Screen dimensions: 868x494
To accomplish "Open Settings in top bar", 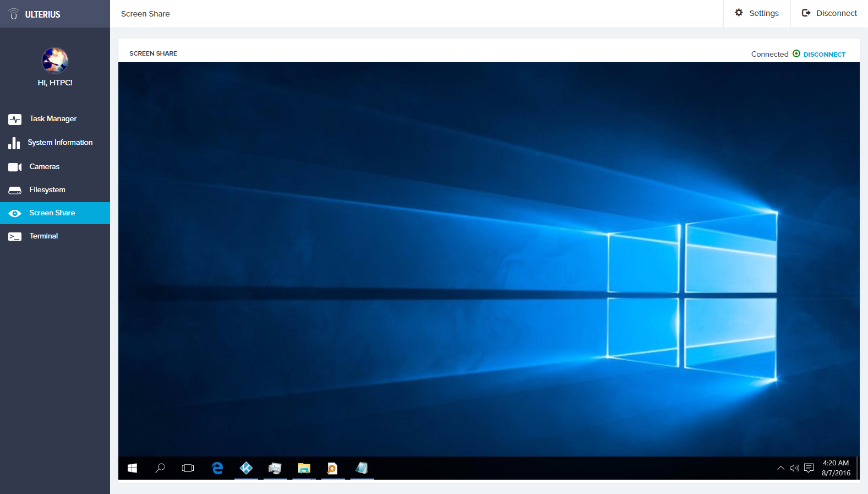I will tap(757, 13).
